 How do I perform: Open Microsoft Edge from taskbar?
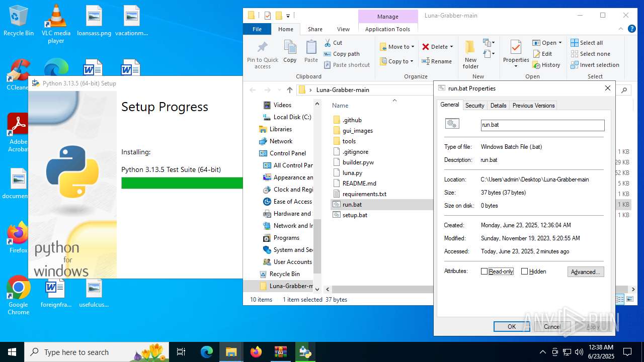pyautogui.click(x=207, y=352)
